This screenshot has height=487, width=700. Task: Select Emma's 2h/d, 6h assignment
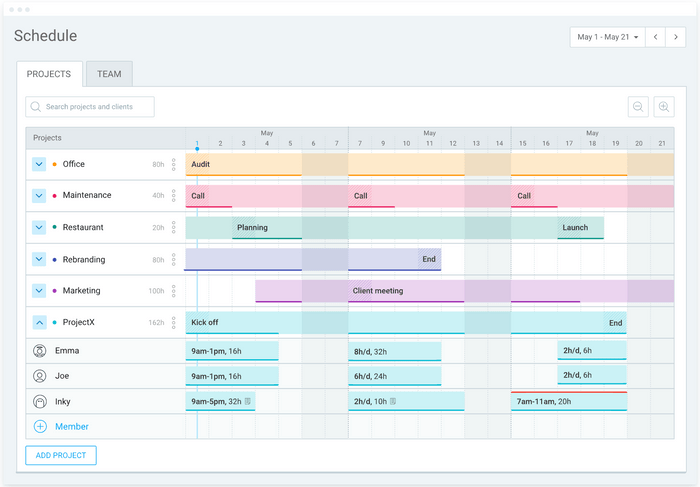tap(592, 350)
